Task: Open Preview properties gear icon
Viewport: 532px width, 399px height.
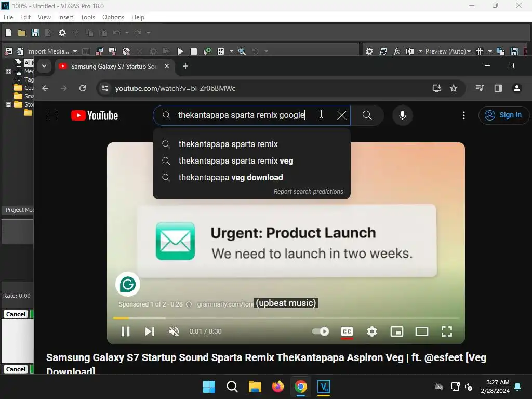Action: pyautogui.click(x=369, y=51)
